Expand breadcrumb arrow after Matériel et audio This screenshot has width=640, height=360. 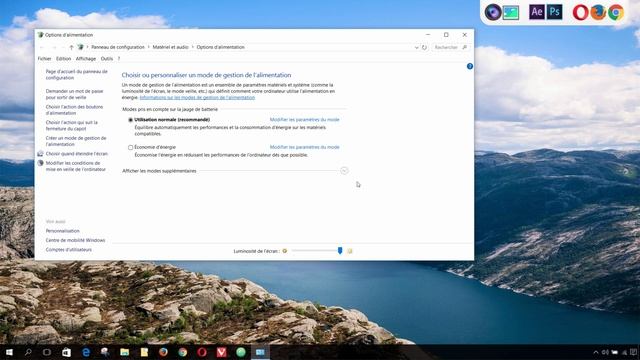coord(193,47)
